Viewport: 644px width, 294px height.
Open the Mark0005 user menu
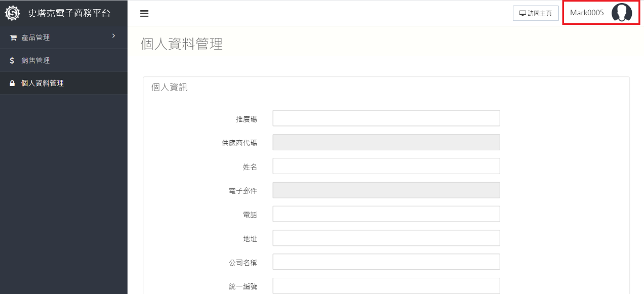click(x=587, y=13)
